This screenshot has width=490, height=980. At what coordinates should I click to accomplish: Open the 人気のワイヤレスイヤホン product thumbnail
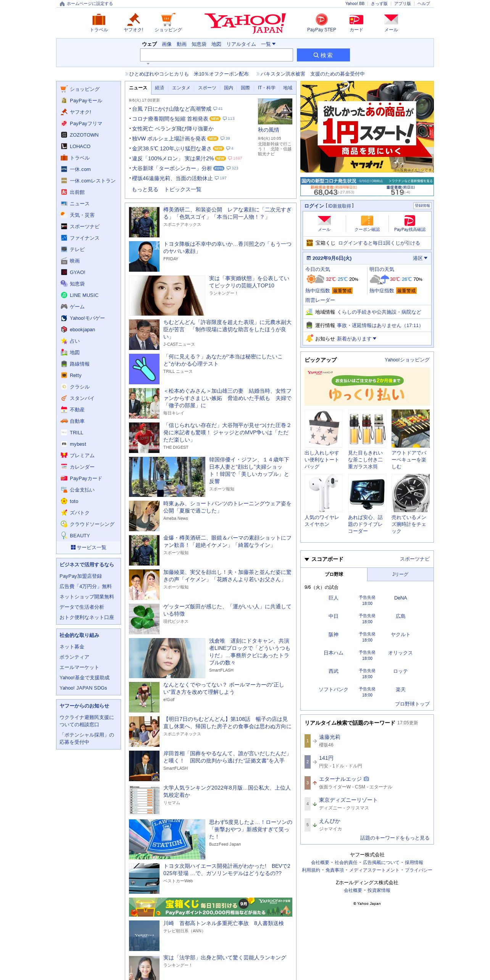(324, 493)
